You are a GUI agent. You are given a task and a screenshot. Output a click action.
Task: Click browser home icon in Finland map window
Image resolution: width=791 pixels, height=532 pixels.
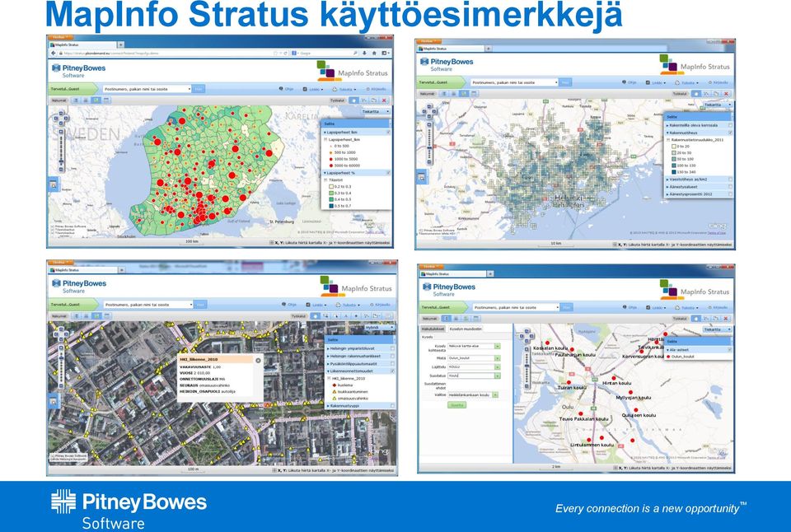pos(374,53)
